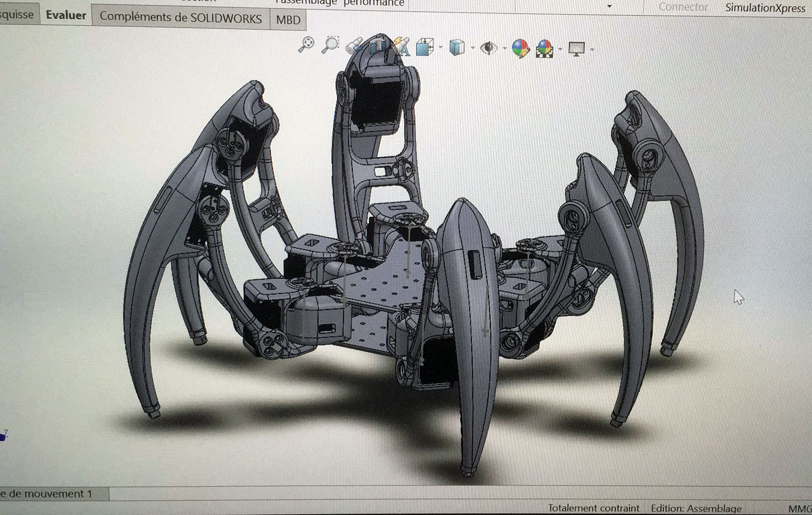Click the Apply Scene icon
The width and height of the screenshot is (812, 515).
[544, 49]
